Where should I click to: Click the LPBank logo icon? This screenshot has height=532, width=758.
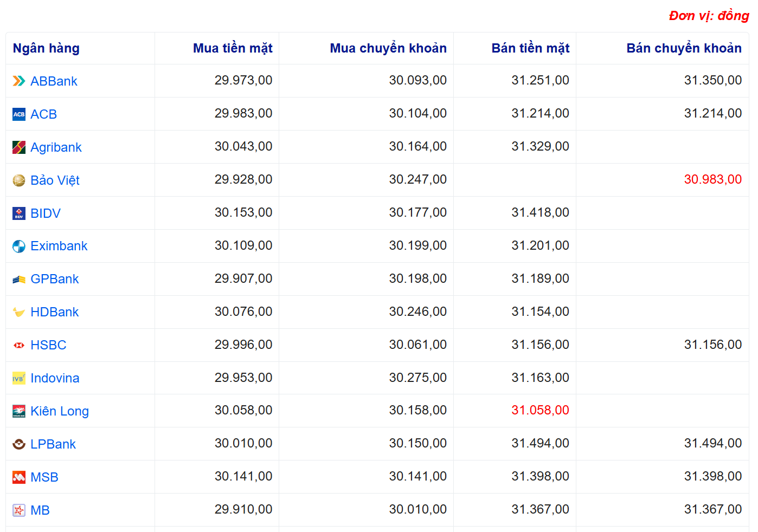pyautogui.click(x=19, y=444)
